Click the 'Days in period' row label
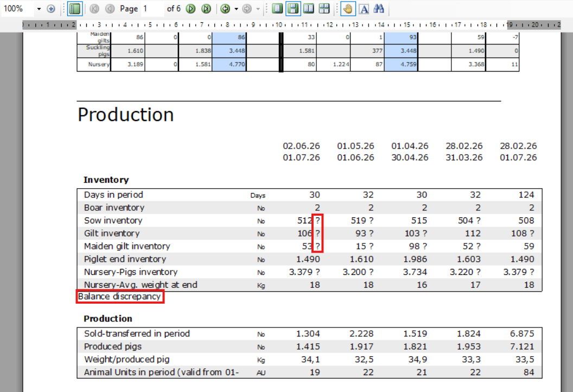Screen dimensions: 573x392 113,195
